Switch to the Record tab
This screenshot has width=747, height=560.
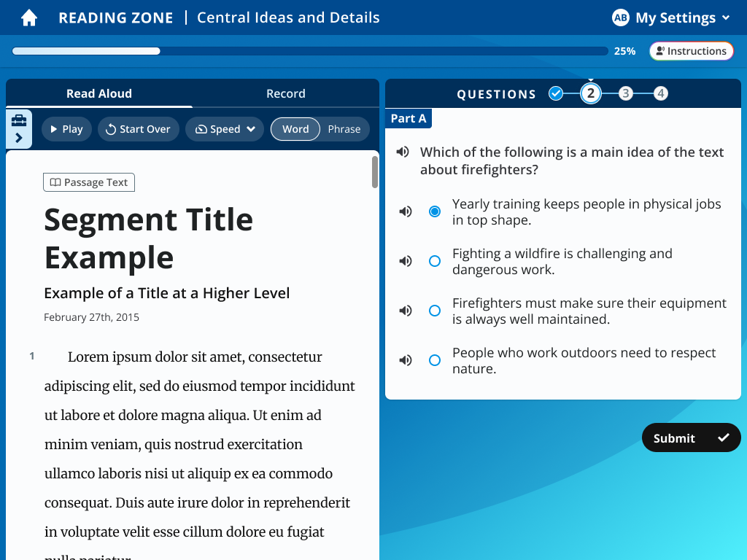(x=286, y=93)
